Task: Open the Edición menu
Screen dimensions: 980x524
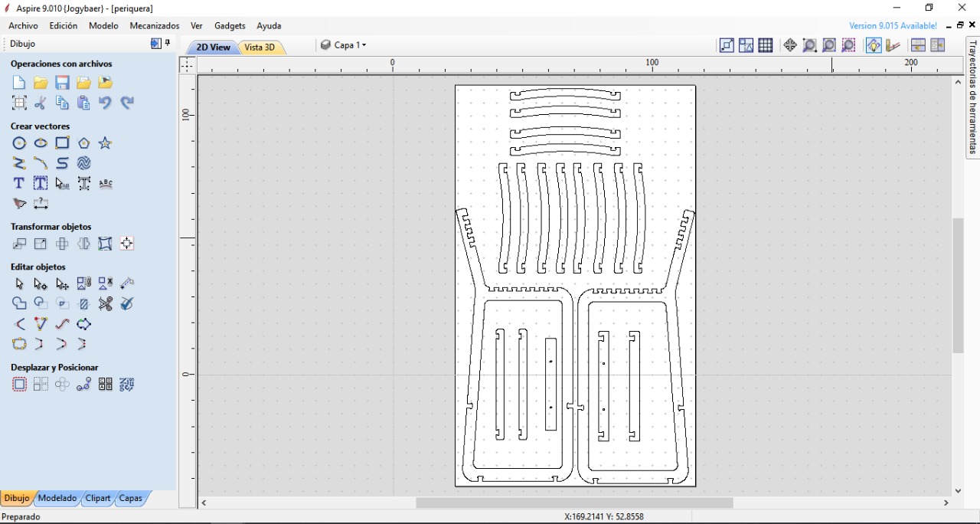Action: 64,25
